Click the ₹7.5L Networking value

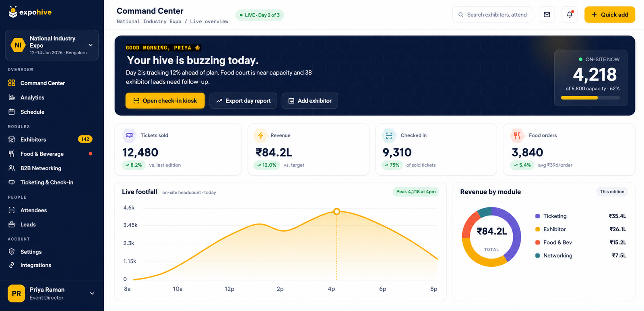click(x=619, y=255)
